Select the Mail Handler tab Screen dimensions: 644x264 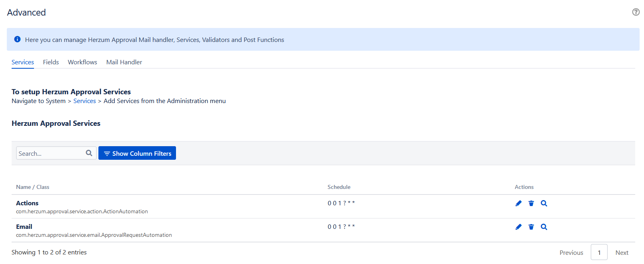124,62
